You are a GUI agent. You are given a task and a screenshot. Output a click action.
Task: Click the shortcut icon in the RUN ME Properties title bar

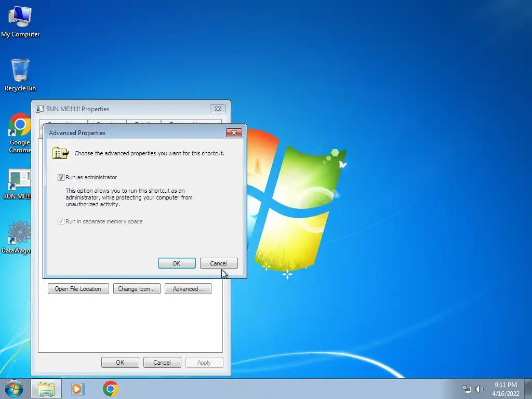[39, 109]
